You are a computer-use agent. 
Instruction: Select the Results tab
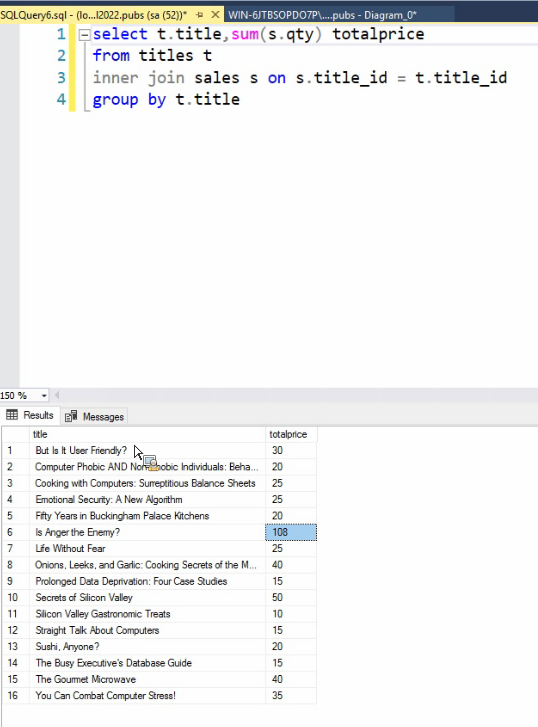[x=30, y=415]
